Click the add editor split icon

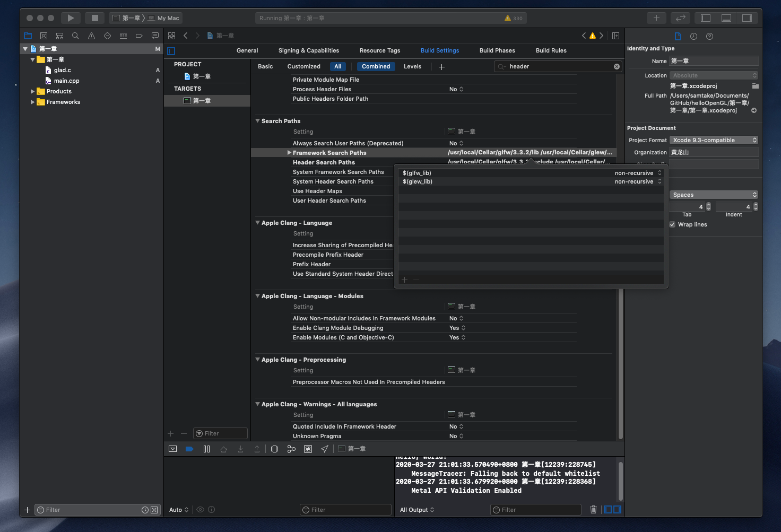click(x=615, y=36)
